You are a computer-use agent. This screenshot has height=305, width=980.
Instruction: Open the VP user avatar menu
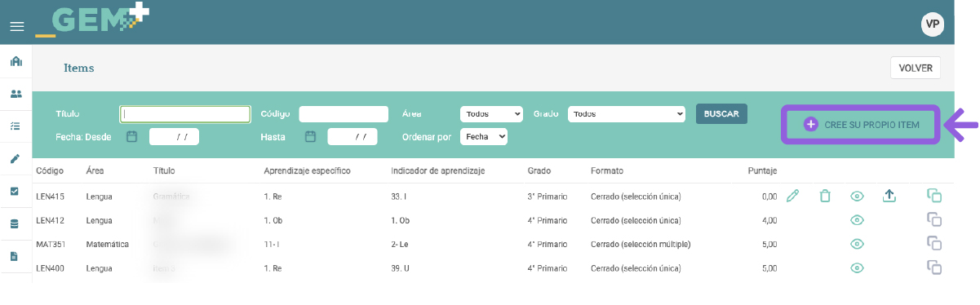click(x=933, y=24)
